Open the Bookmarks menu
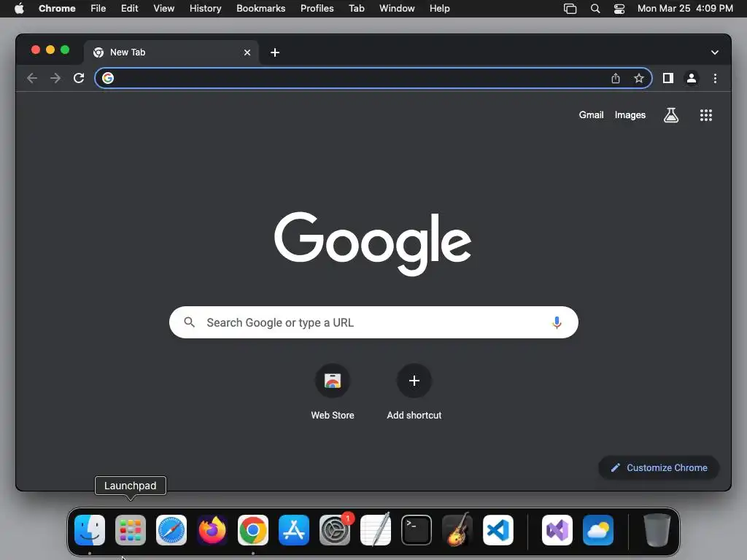Viewport: 747px width, 560px height. (x=260, y=9)
